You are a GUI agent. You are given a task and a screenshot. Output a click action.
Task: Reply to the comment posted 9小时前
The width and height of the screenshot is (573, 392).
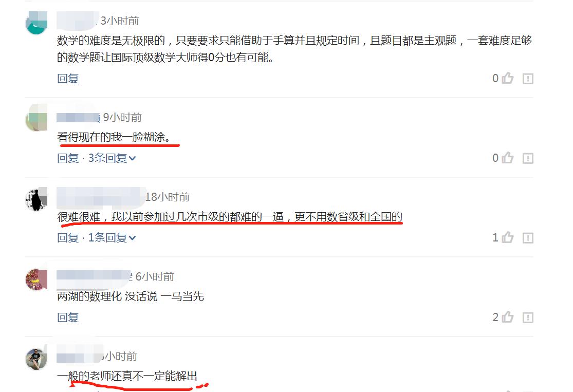coord(68,158)
